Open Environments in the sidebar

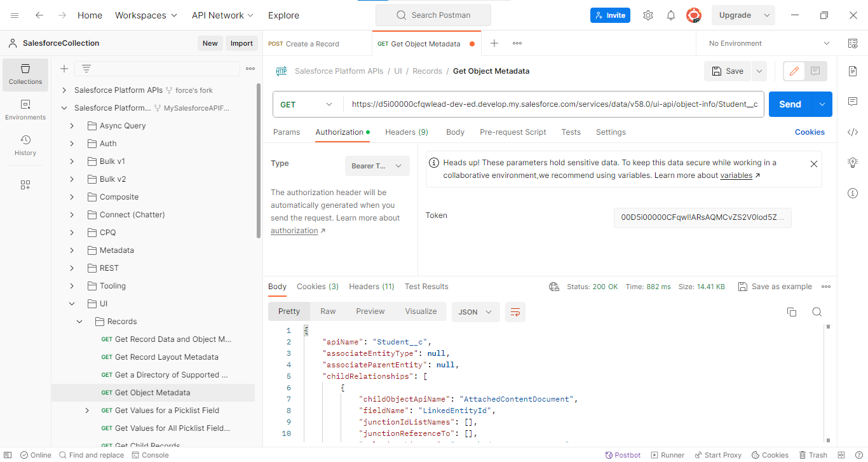tap(25, 109)
